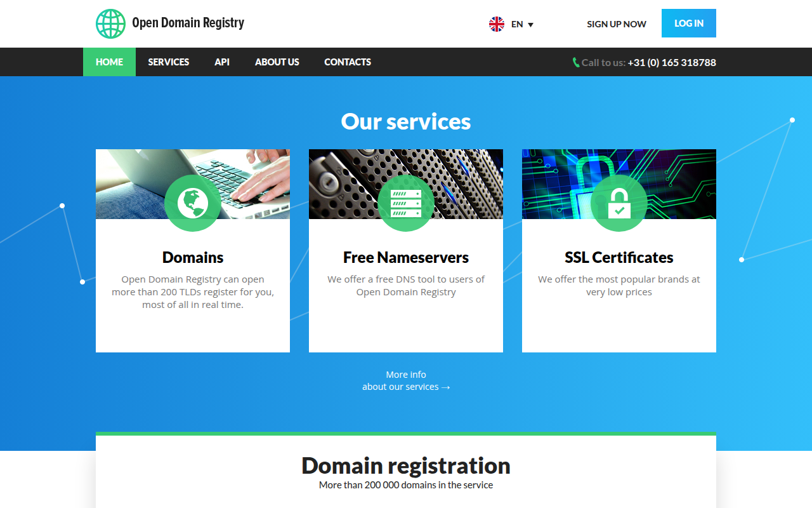Image resolution: width=812 pixels, height=508 pixels.
Task: Click the Open Domain Registry site title
Action: pyautogui.click(x=188, y=23)
